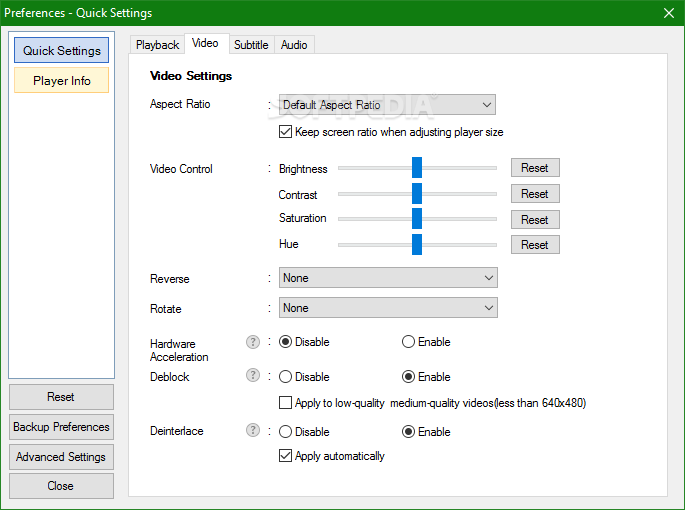Click the Close button at bottom left

point(61,486)
